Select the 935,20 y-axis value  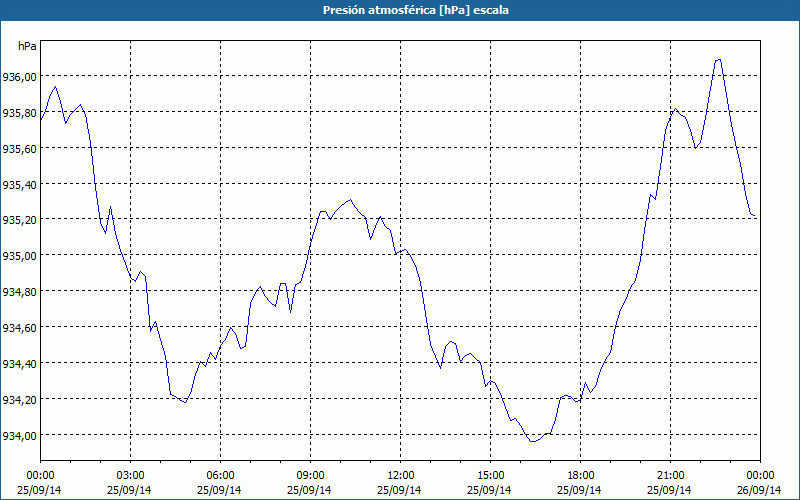point(19,220)
